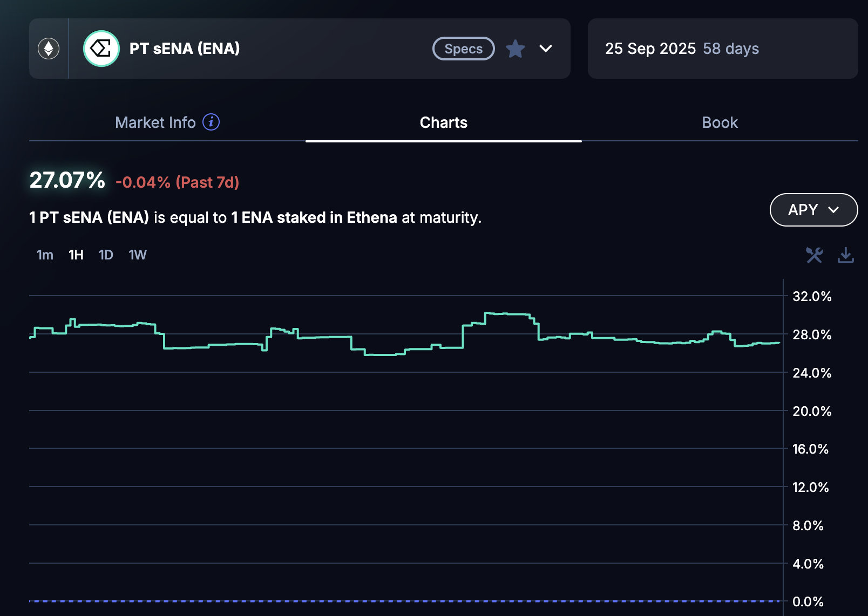Select the Charts tab
This screenshot has height=616, width=868.
pos(443,122)
